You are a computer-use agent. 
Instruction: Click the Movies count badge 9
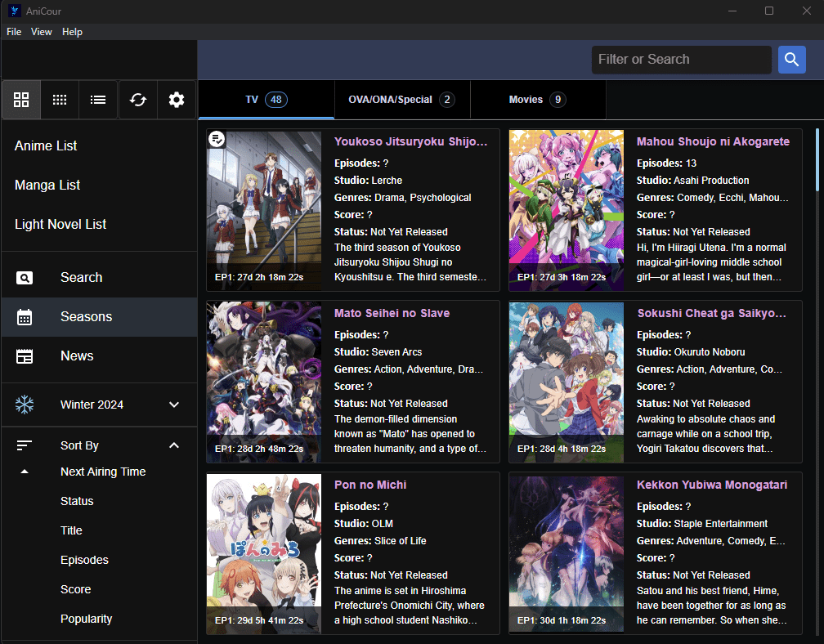pyautogui.click(x=558, y=100)
